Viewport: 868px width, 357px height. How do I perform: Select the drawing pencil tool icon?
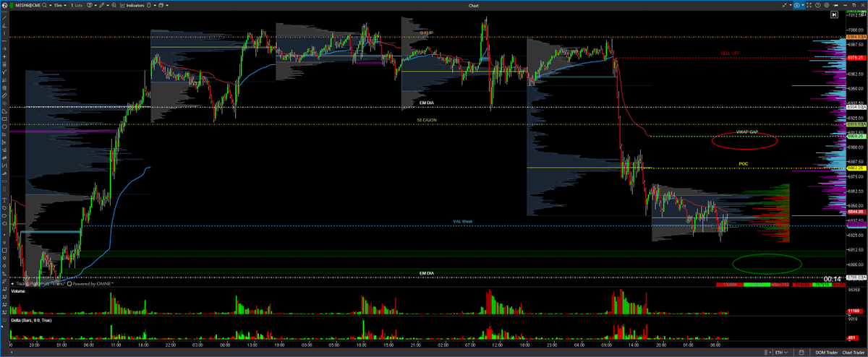pyautogui.click(x=101, y=6)
